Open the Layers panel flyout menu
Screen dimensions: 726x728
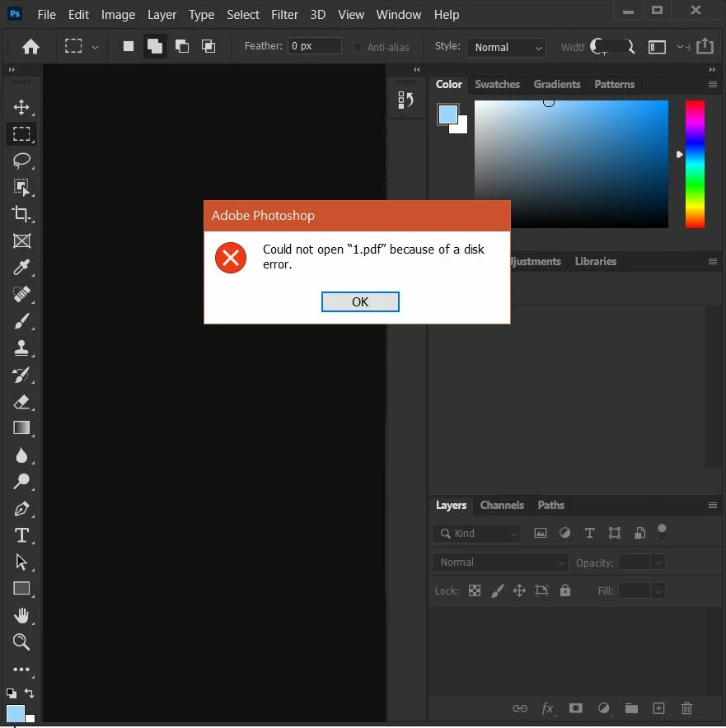713,505
